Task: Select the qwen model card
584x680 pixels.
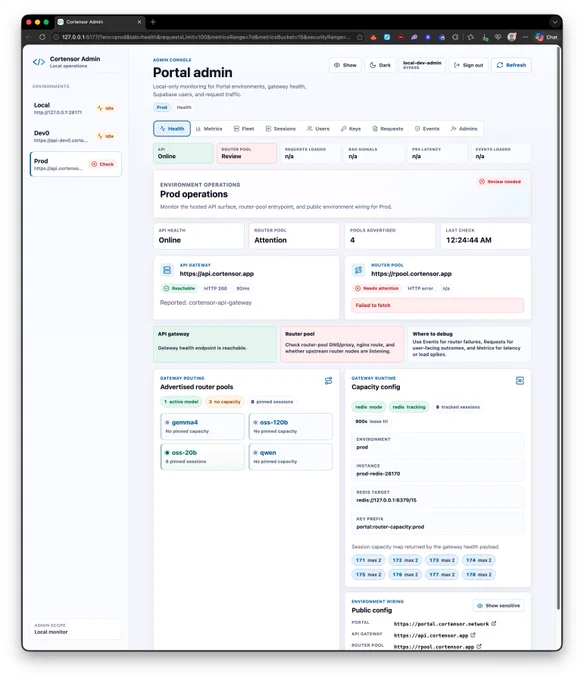Action: point(290,457)
